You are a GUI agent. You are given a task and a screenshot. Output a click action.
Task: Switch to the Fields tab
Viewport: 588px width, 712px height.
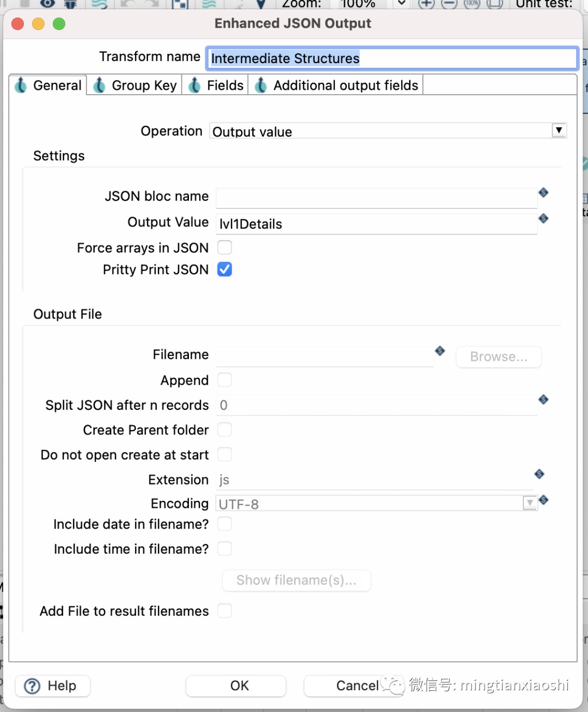pos(223,85)
